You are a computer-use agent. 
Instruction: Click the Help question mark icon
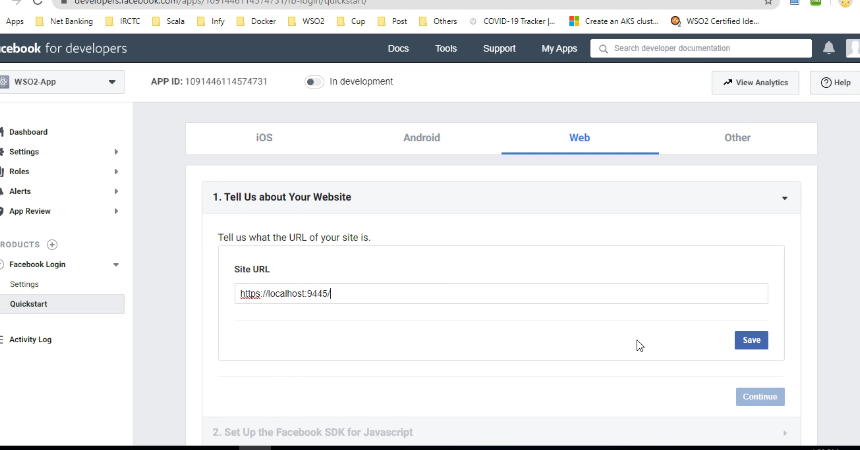coord(826,82)
